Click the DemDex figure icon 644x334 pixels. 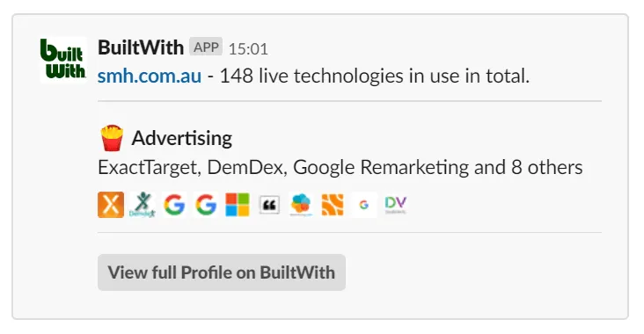pyautogui.click(x=143, y=204)
